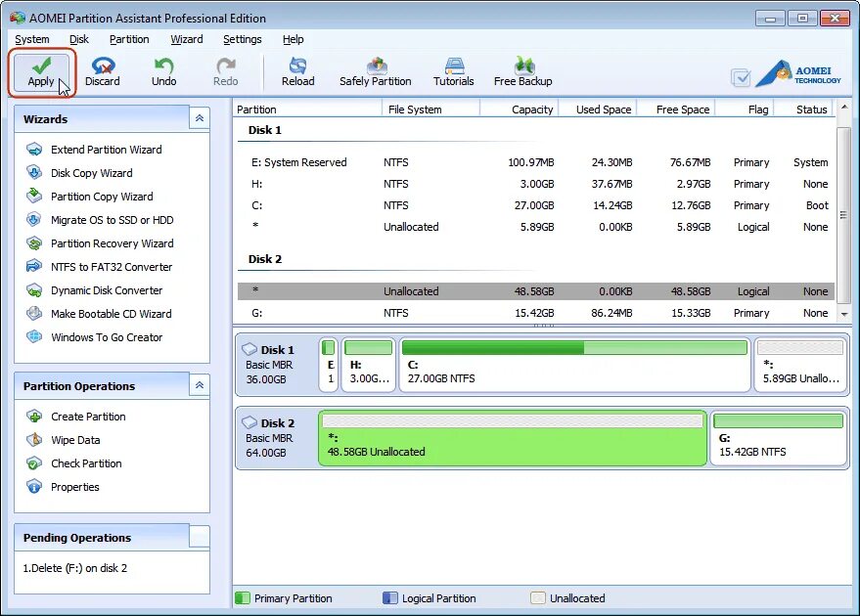The height and width of the screenshot is (616, 860).
Task: Select G: partition row in list
Action: pos(536,313)
